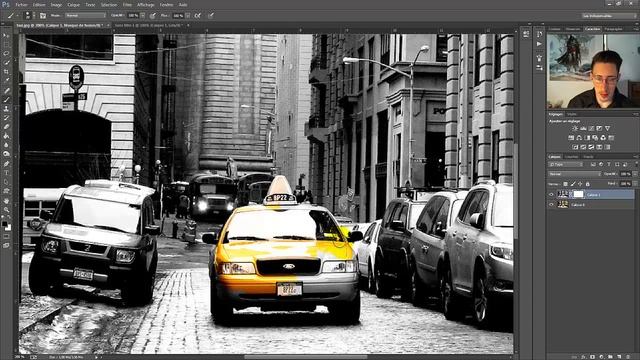Toggle pressure for size button
The height and width of the screenshot is (360, 640).
click(211, 16)
